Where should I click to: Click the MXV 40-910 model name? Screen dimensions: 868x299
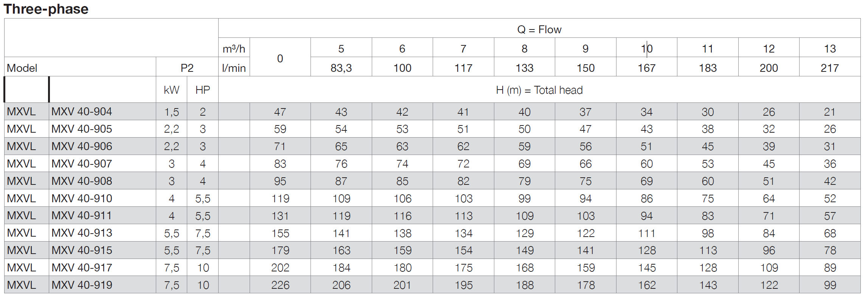click(x=82, y=198)
